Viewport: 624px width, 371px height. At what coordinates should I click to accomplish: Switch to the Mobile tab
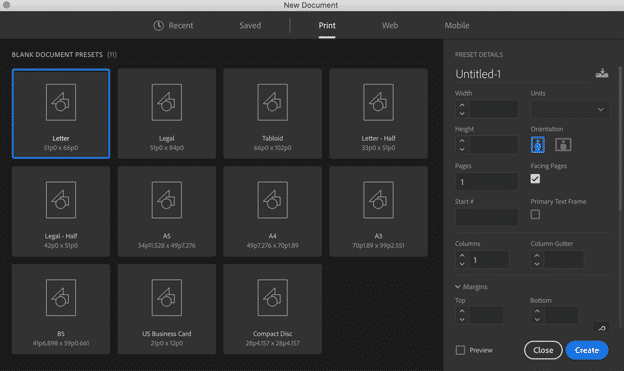pos(457,25)
